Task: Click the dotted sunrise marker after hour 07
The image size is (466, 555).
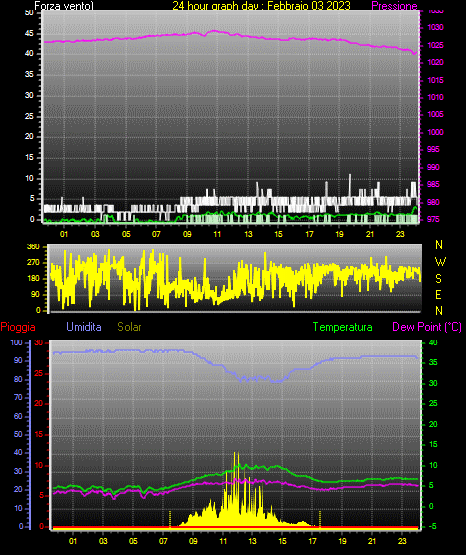Action: coord(170,518)
